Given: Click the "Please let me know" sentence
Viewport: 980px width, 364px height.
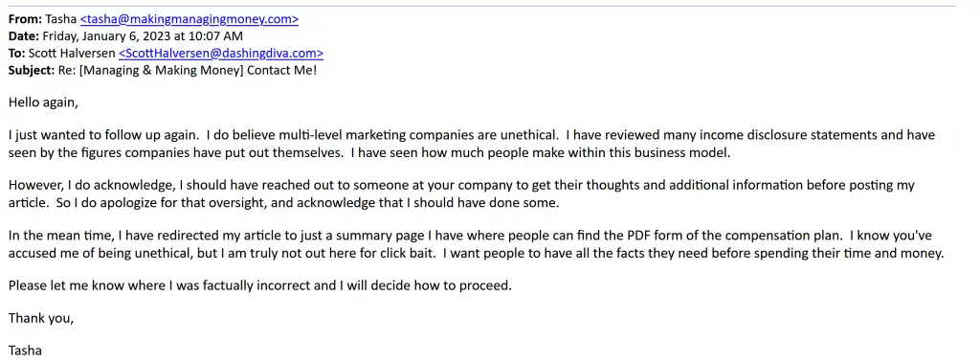Looking at the screenshot, I should (260, 285).
